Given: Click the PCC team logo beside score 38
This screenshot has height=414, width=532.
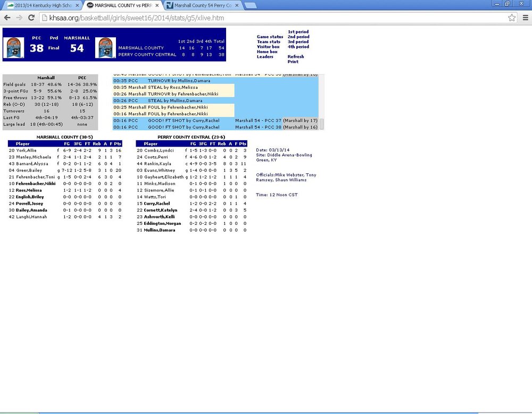Looking at the screenshot, I should [x=14, y=48].
